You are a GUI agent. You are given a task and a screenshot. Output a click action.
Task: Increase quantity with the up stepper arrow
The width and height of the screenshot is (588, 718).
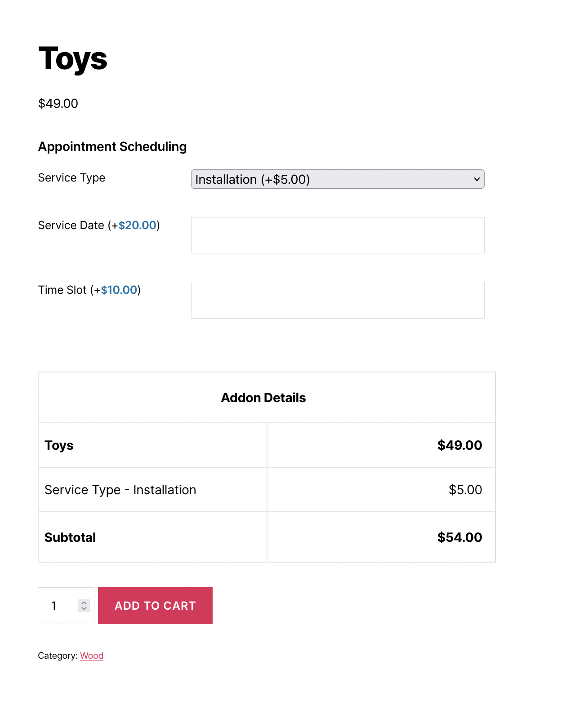[x=84, y=603]
